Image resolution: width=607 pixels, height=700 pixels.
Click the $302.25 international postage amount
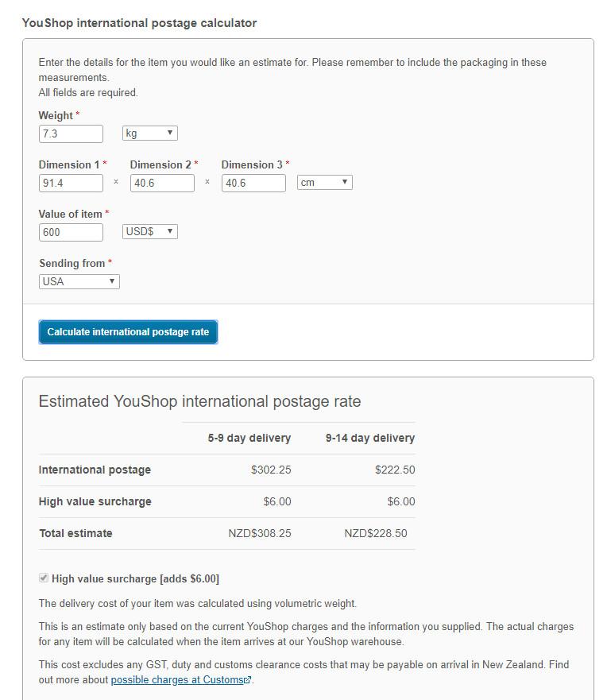click(271, 470)
